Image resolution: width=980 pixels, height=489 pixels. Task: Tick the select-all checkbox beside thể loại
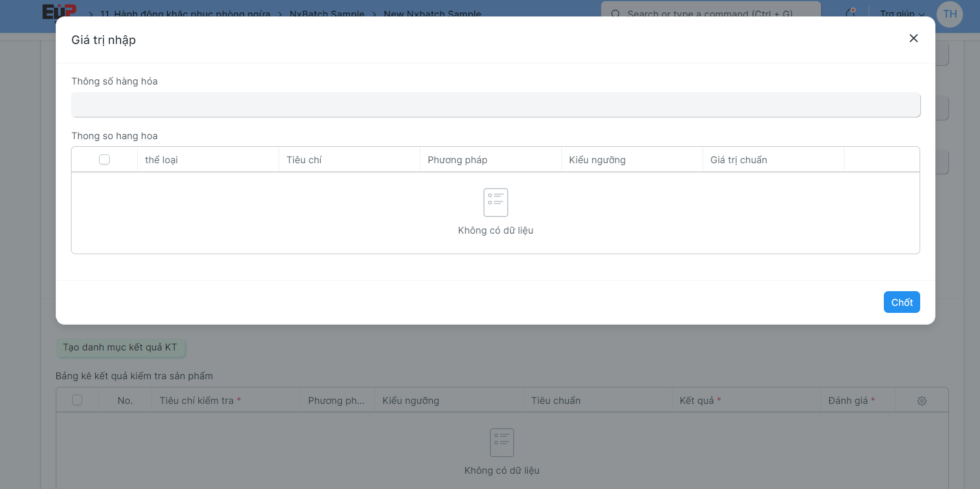click(x=104, y=160)
